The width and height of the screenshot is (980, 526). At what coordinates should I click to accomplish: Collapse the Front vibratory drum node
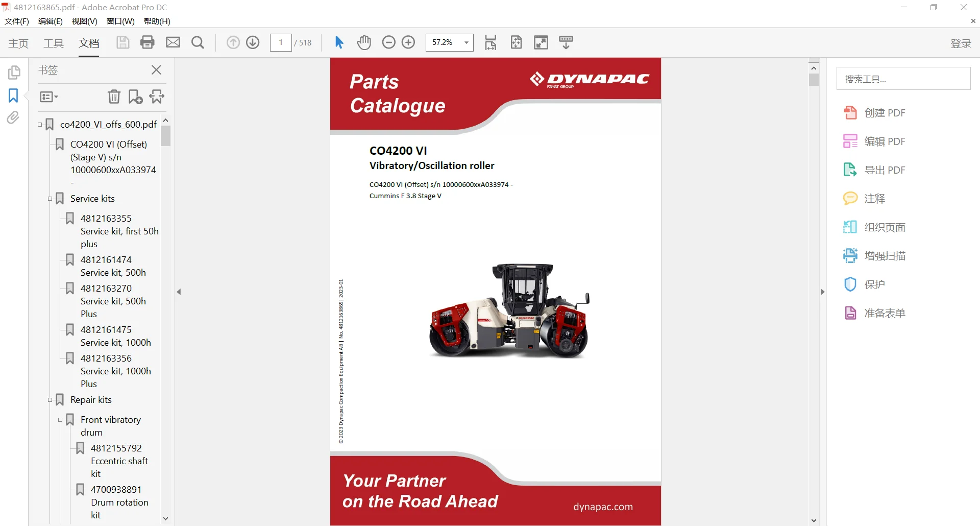[60, 420]
